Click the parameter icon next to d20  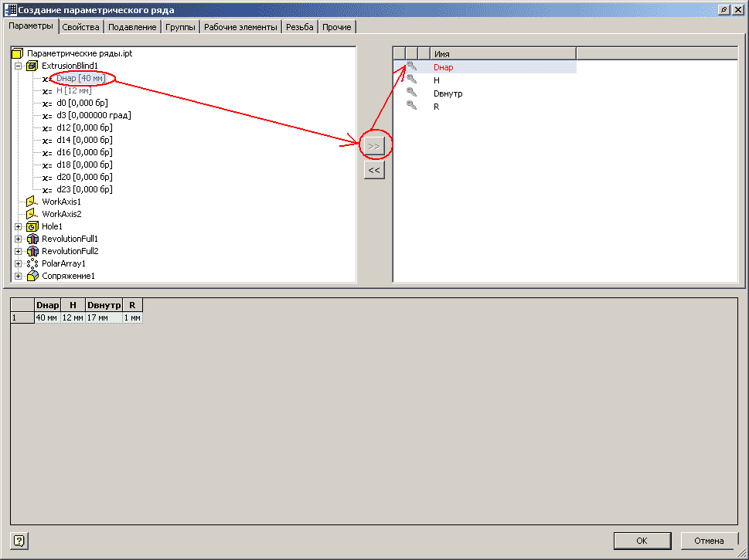click(x=47, y=178)
